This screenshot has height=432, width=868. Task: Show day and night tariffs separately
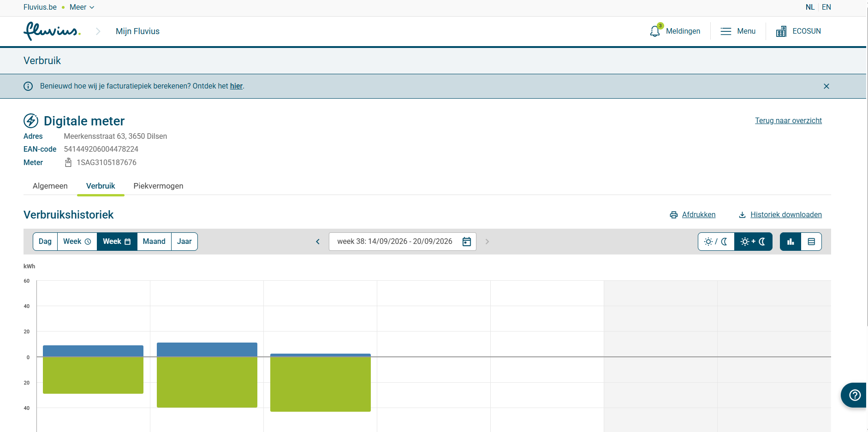tap(716, 242)
